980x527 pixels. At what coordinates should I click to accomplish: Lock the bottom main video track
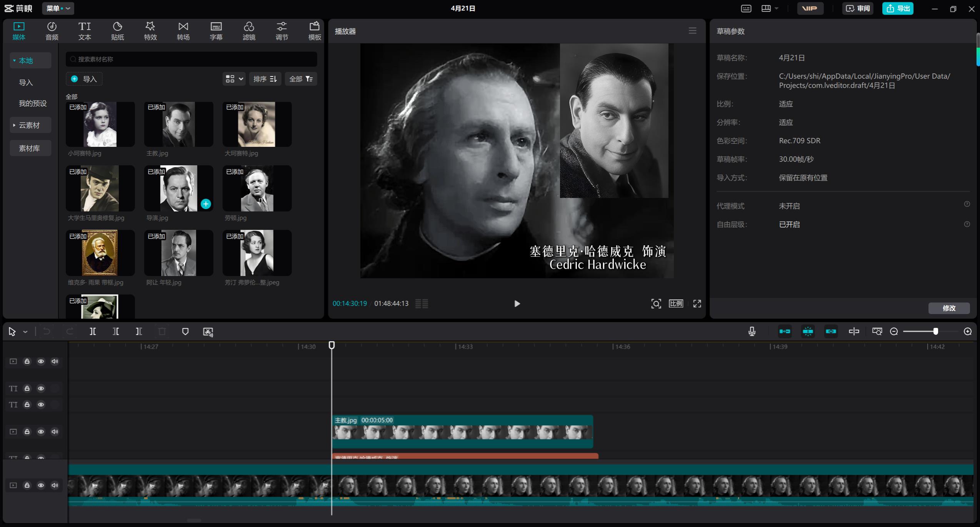coord(27,485)
